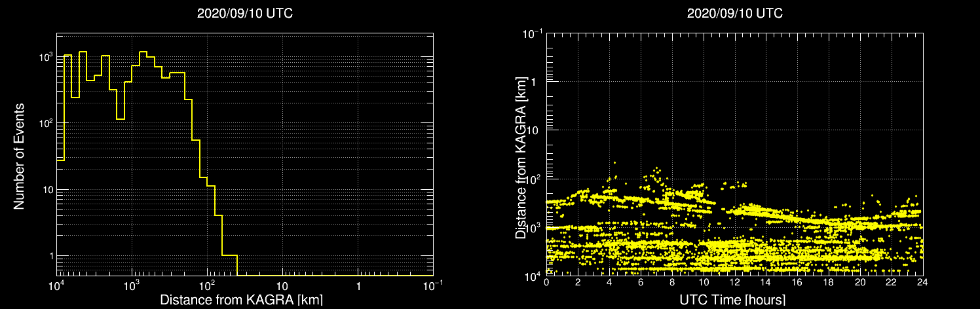Select the scatter plot y-axis tick 10^2

[534, 178]
